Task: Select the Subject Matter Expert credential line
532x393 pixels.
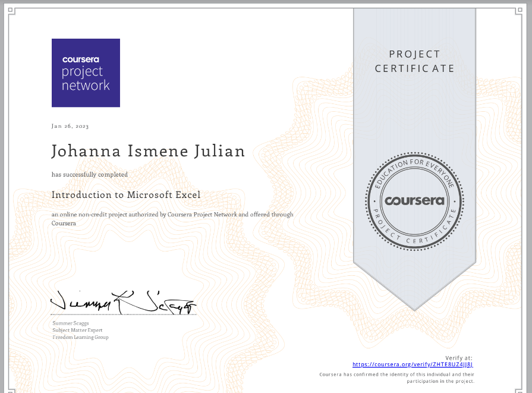Action: tap(77, 330)
